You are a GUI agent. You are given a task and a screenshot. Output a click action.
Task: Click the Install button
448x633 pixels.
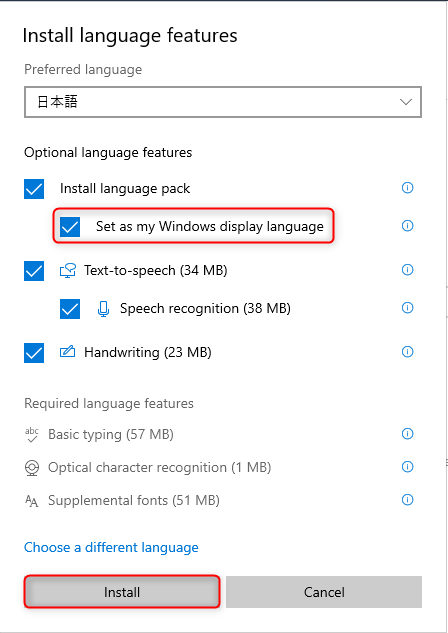point(121,592)
